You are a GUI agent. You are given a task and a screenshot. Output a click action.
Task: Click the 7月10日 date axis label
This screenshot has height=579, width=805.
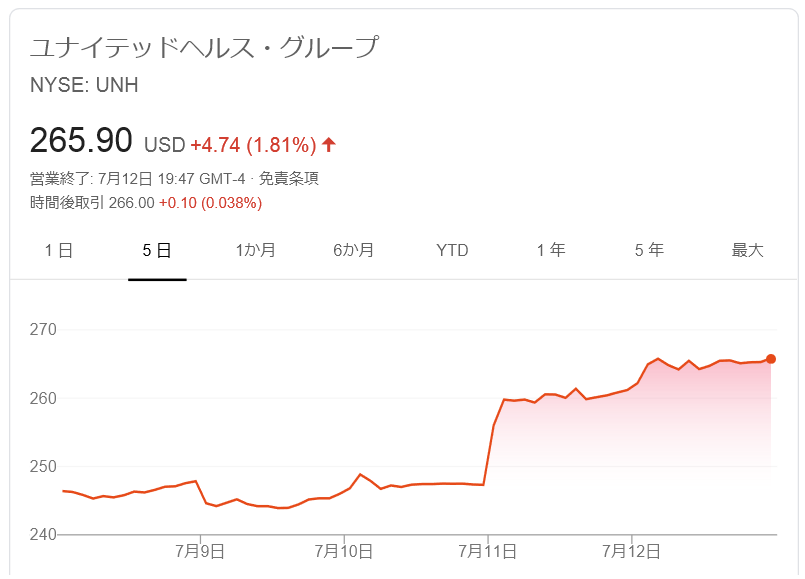[x=343, y=552]
